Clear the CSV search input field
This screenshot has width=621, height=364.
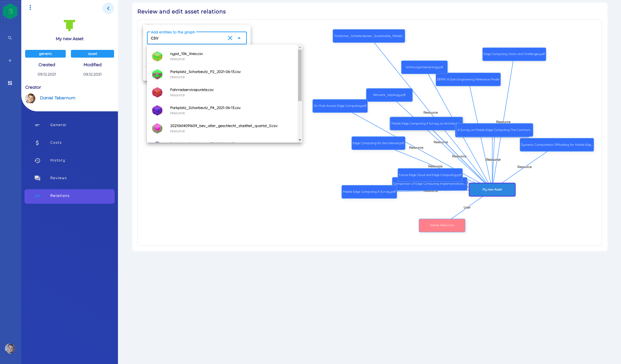point(230,38)
